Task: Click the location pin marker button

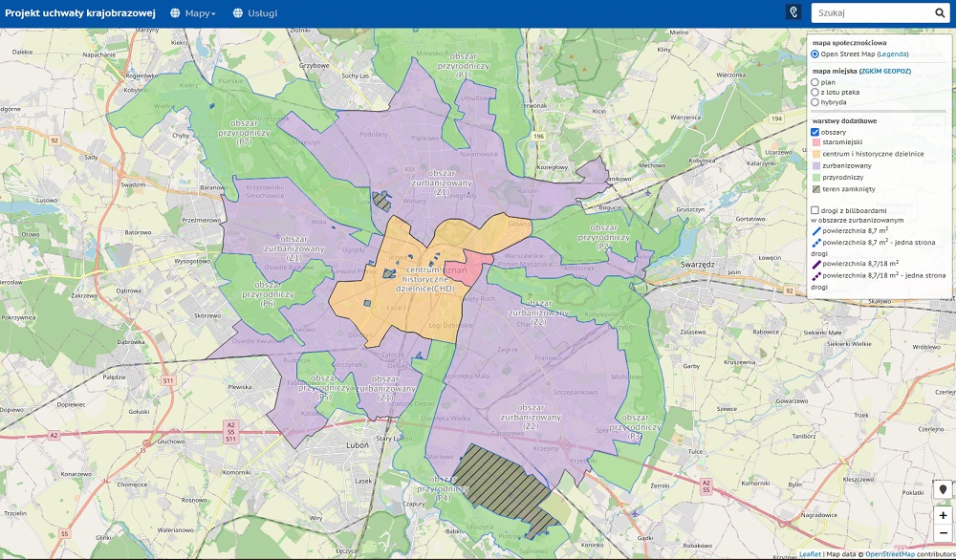Action: click(943, 490)
